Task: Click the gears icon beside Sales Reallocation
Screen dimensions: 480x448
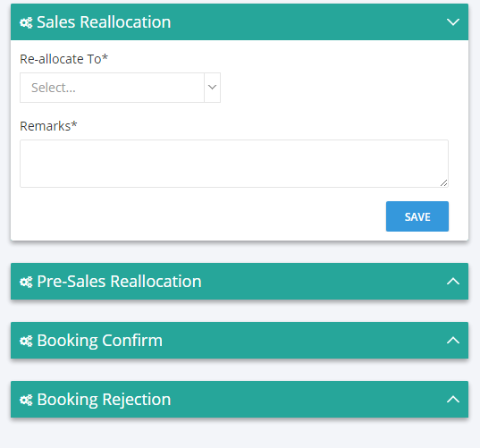Action: click(x=26, y=22)
